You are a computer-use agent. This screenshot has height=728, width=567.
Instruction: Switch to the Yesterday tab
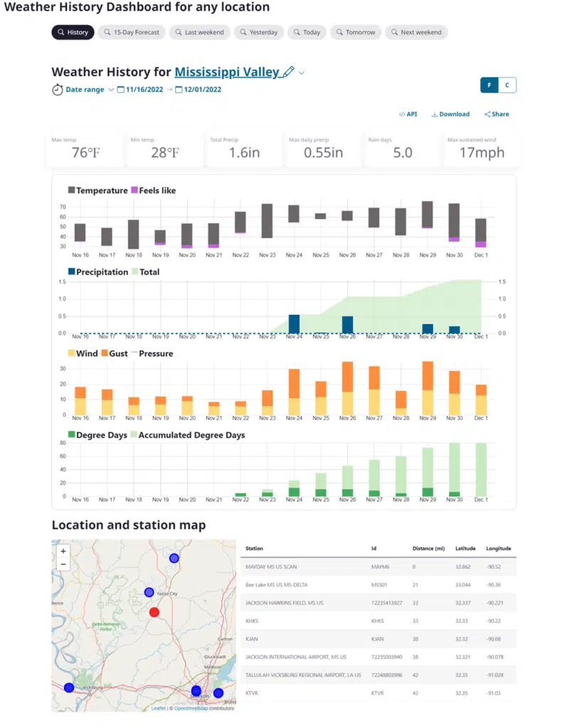pos(258,32)
